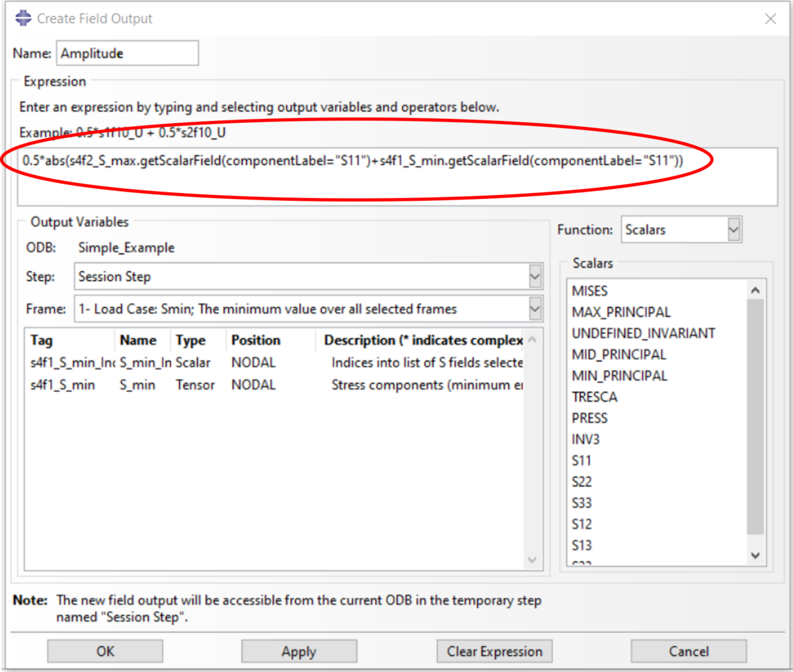Image resolution: width=793 pixels, height=672 pixels.
Task: Select UNDEFINED_INVARIANT in the Scalars list
Action: [x=644, y=333]
